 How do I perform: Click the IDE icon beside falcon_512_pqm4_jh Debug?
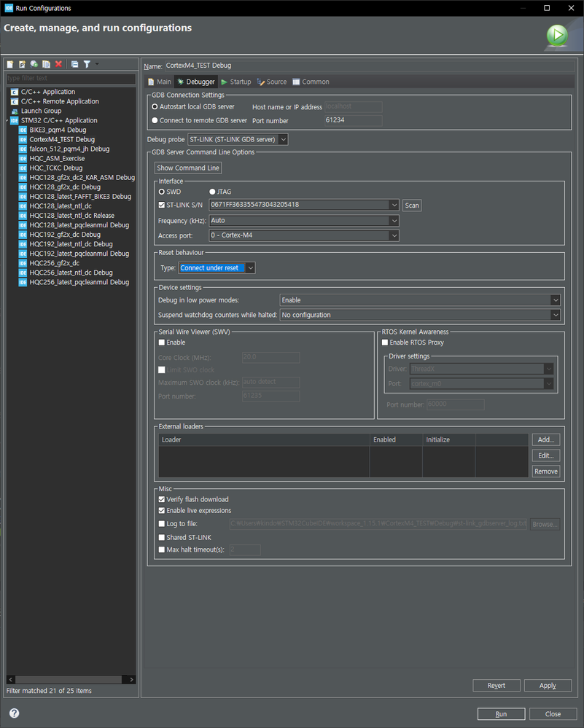tap(23, 149)
